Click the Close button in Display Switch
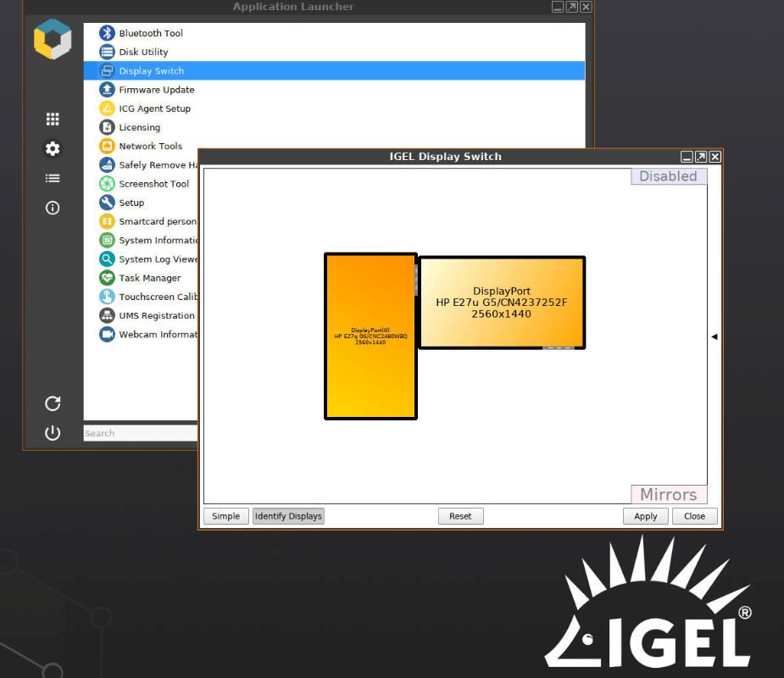The height and width of the screenshot is (678, 784). [694, 516]
